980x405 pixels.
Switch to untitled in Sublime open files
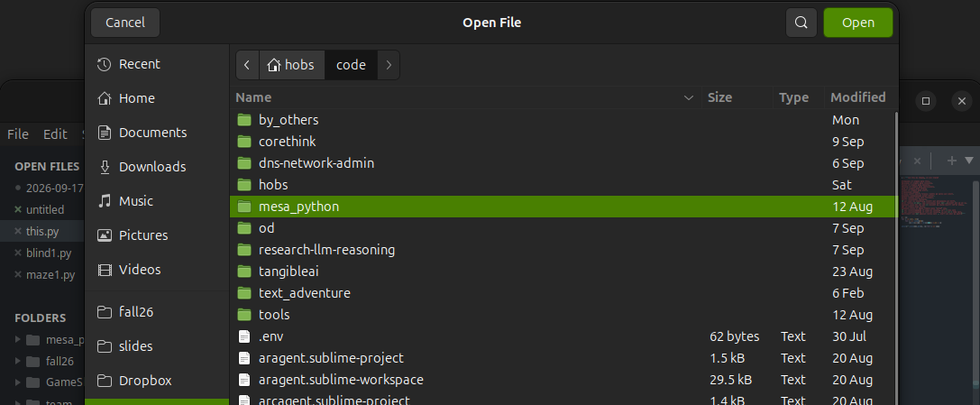tap(45, 209)
